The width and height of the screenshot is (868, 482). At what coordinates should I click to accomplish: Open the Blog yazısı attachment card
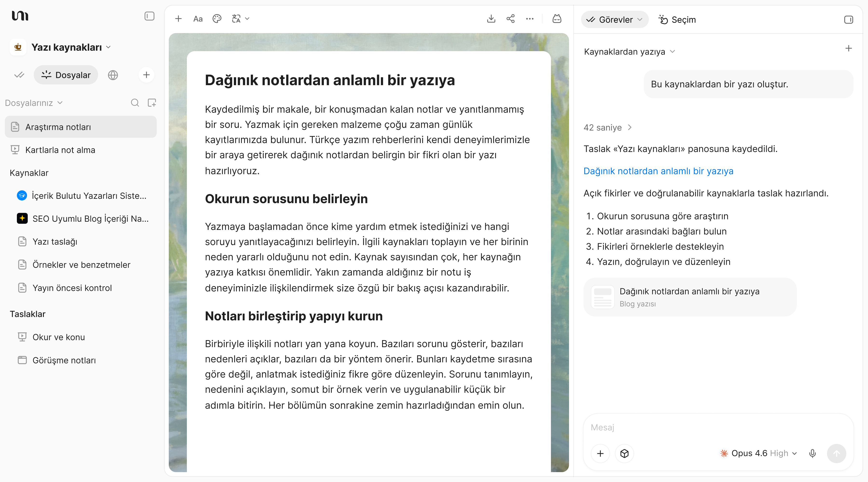click(690, 297)
